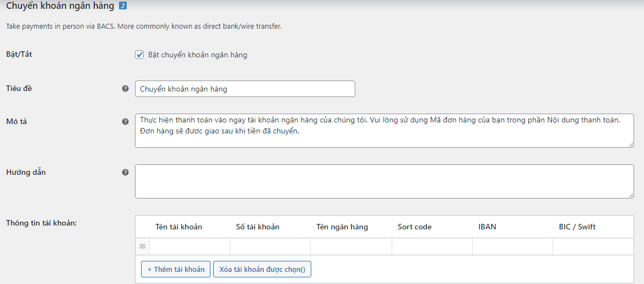Image resolution: width=644 pixels, height=284 pixels.
Task: Click the Tên tài khoản column header
Action: [178, 227]
